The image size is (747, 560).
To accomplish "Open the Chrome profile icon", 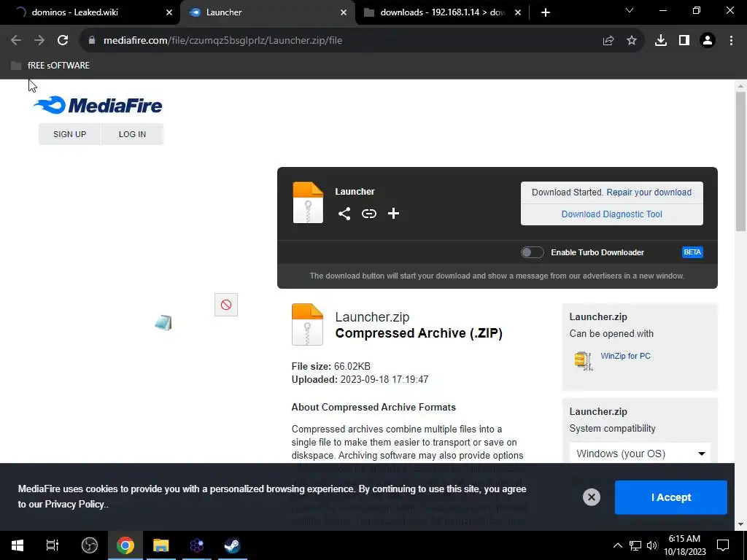I will pos(708,41).
